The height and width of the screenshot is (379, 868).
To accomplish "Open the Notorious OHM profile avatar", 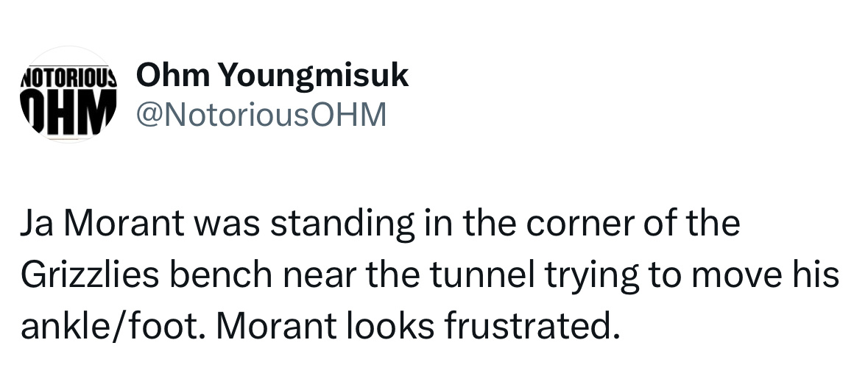I will pyautogui.click(x=68, y=94).
